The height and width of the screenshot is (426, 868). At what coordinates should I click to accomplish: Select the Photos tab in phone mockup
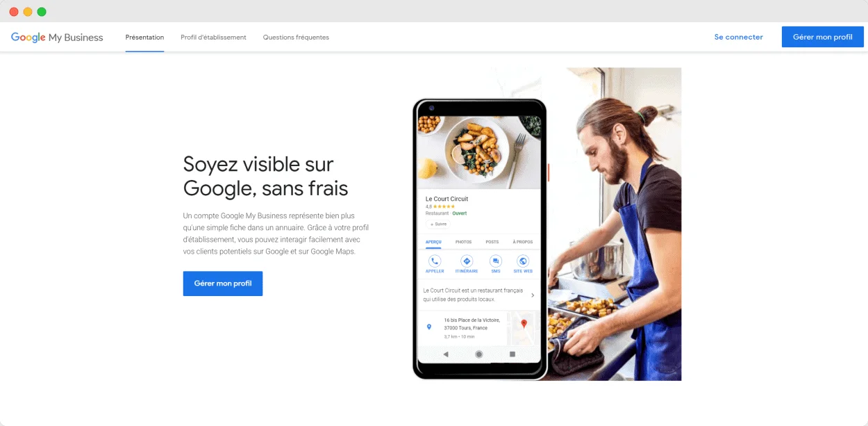(x=463, y=242)
